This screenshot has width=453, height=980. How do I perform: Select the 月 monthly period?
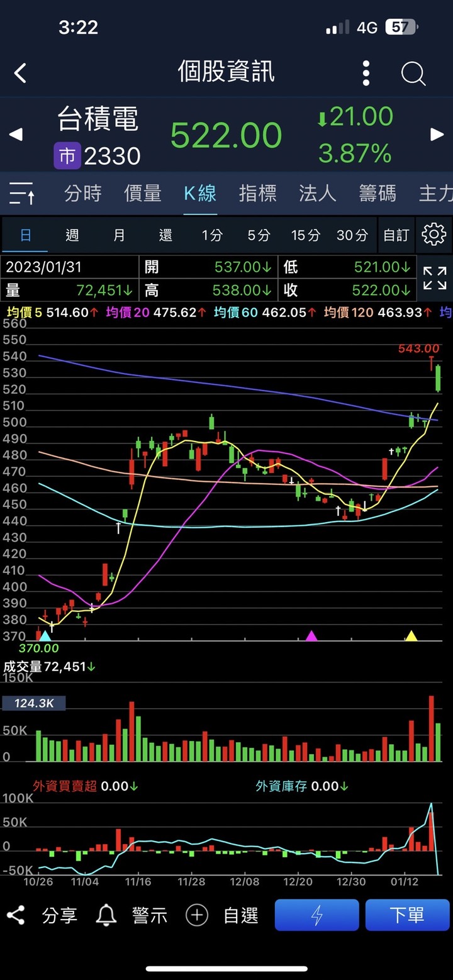coord(119,235)
